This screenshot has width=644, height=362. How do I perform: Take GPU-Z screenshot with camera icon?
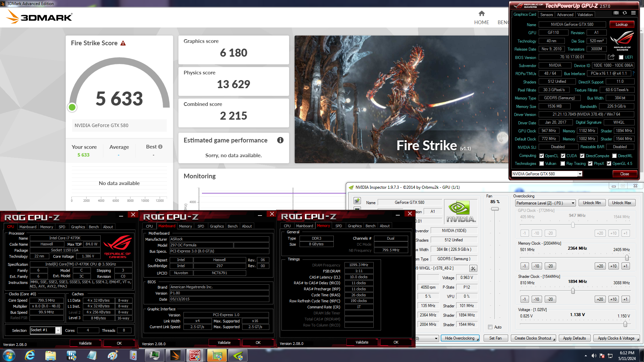(x=616, y=13)
